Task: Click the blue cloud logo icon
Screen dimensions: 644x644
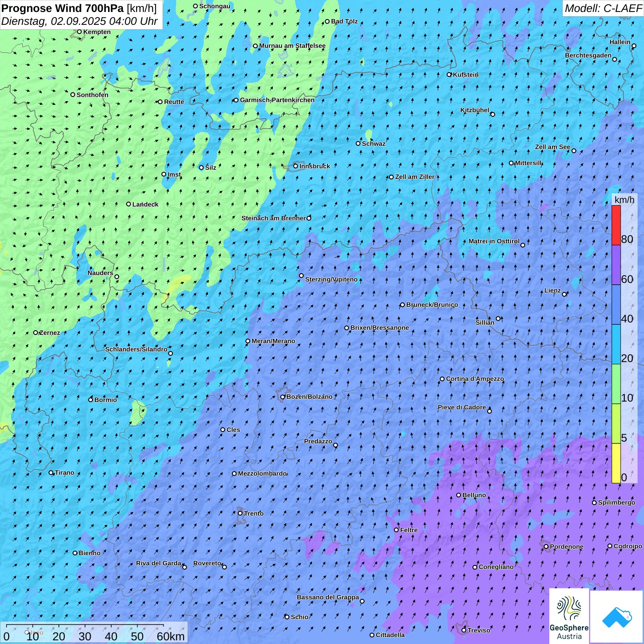Action: (616, 617)
